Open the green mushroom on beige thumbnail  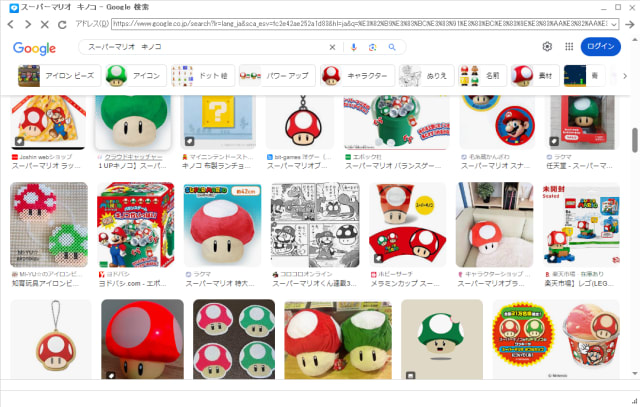tap(442, 339)
